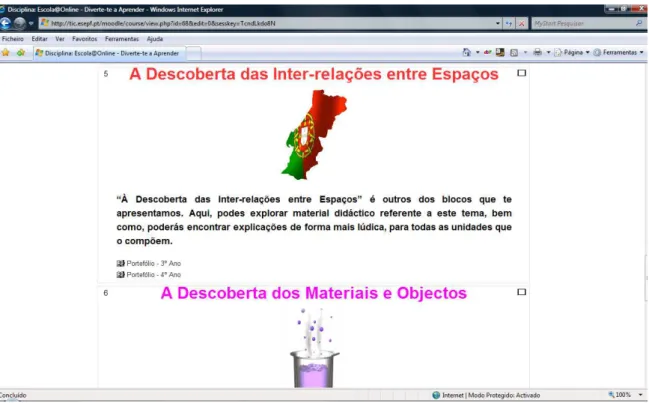Viewport: 649px width, 403px height.
Task: Open recent pages dropdown beside navigation arrows
Action: (31, 24)
